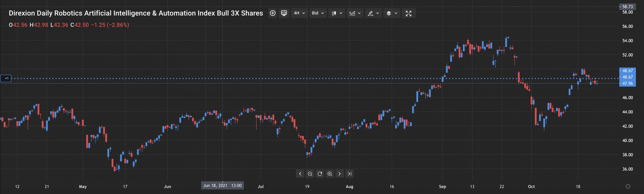Screen dimensions: 644x194
Task: Open the 4H timeframe dropdown
Action: pyautogui.click(x=299, y=13)
